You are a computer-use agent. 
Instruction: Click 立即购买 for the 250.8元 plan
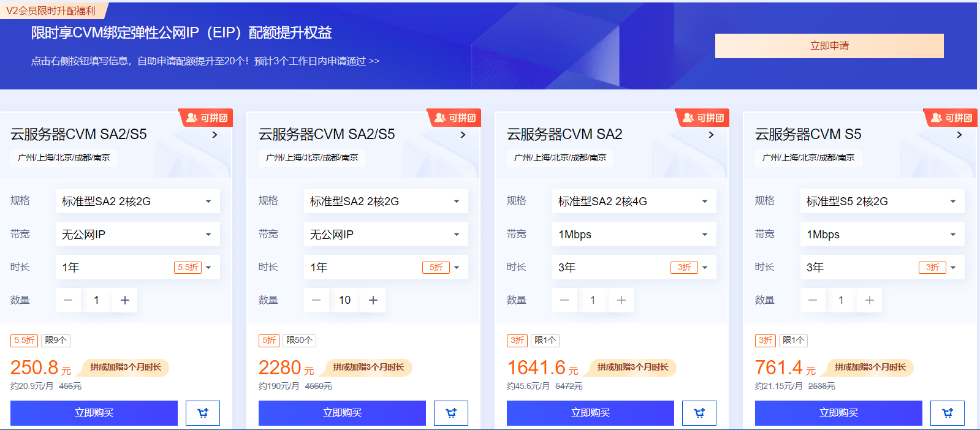point(94,413)
